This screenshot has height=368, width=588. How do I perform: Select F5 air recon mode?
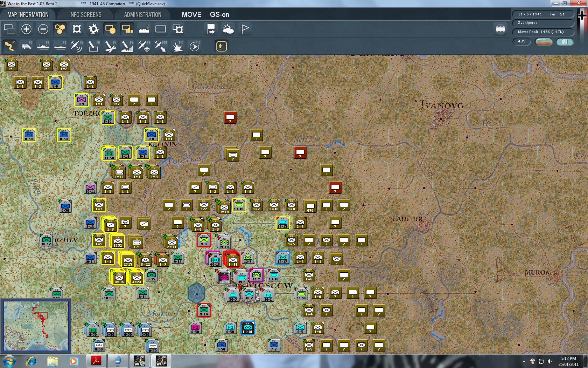pyautogui.click(x=77, y=46)
